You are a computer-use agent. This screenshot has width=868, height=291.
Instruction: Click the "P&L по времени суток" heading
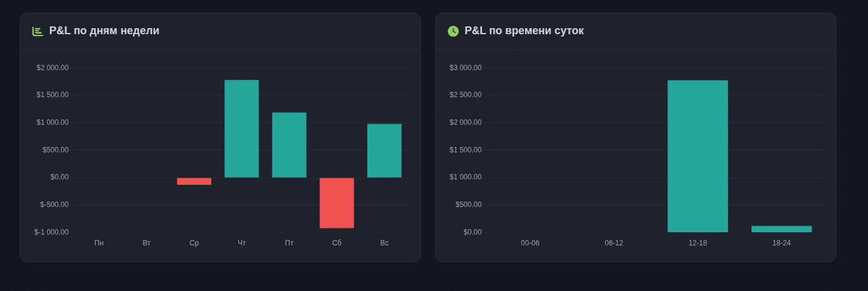click(x=524, y=31)
